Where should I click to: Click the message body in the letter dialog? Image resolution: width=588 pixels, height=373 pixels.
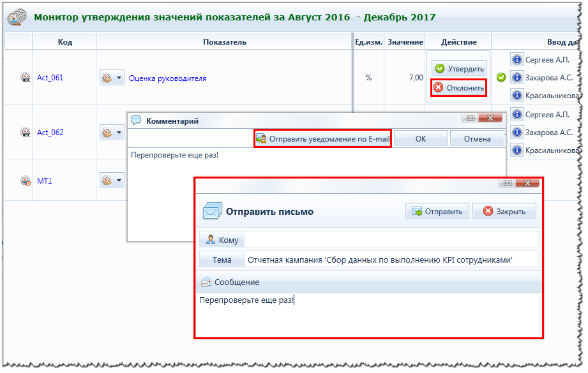[x=370, y=314]
